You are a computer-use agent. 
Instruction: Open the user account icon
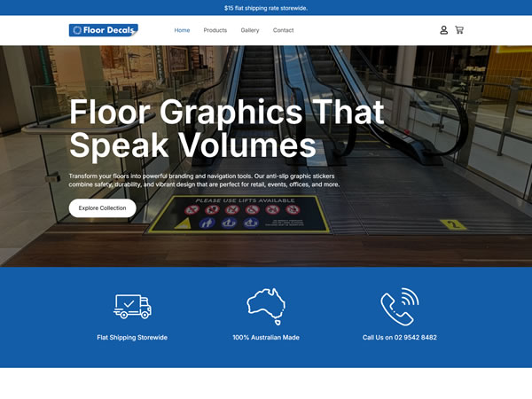pyautogui.click(x=444, y=30)
